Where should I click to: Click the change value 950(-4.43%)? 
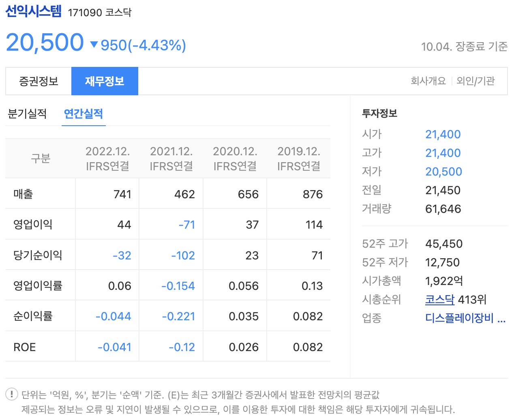click(x=143, y=45)
